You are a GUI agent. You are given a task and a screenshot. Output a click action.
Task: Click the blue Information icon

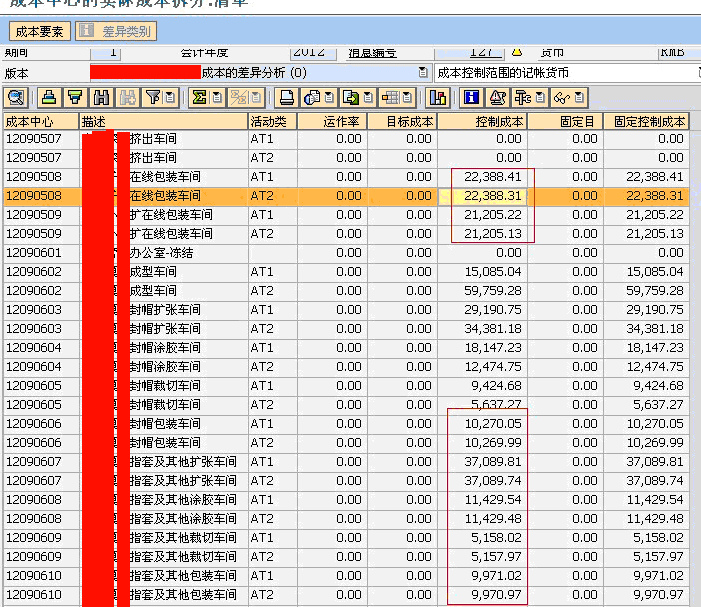coord(472,97)
